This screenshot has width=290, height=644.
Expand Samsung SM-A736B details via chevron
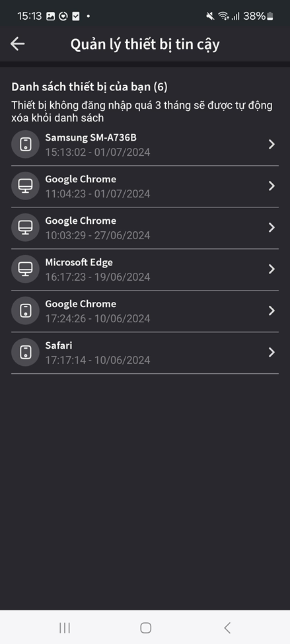click(271, 144)
